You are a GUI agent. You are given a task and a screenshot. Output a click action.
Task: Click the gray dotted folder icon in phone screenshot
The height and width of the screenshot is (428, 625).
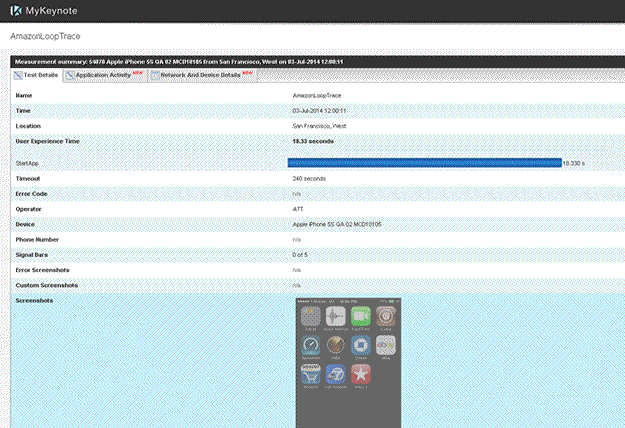click(311, 316)
